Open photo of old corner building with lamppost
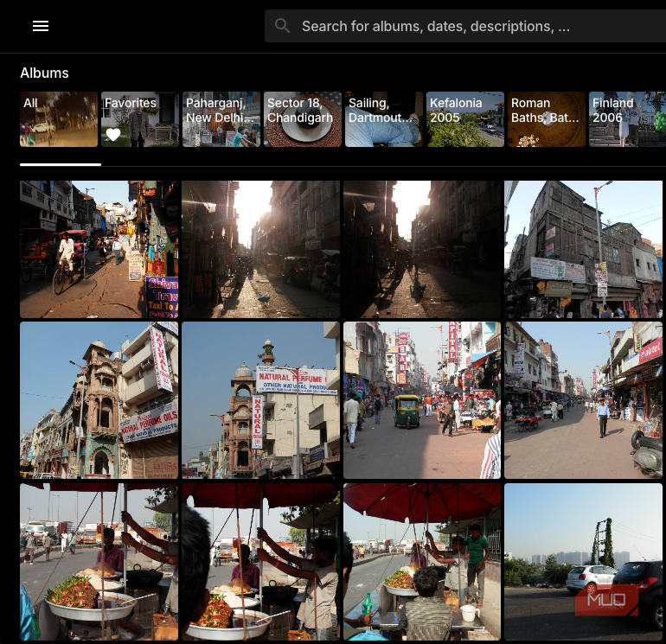The height and width of the screenshot is (644, 666). (x=583, y=250)
